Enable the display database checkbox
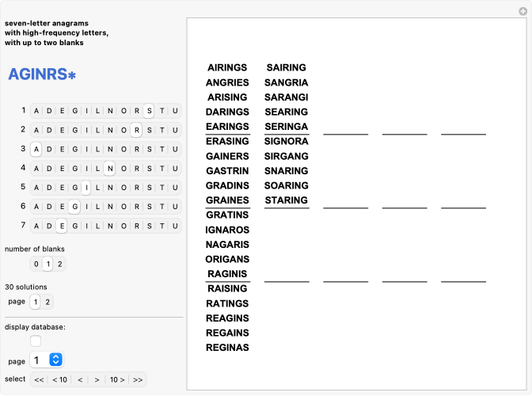The height and width of the screenshot is (396, 532). 36,341
